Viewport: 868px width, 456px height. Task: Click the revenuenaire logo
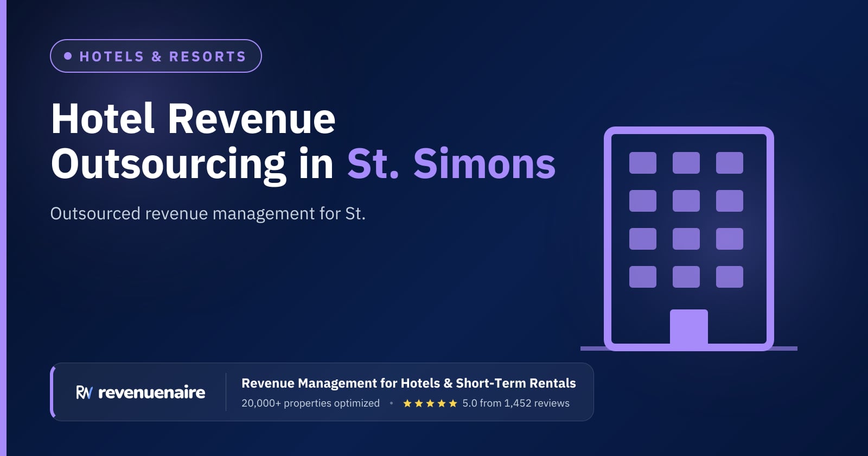[x=141, y=392]
